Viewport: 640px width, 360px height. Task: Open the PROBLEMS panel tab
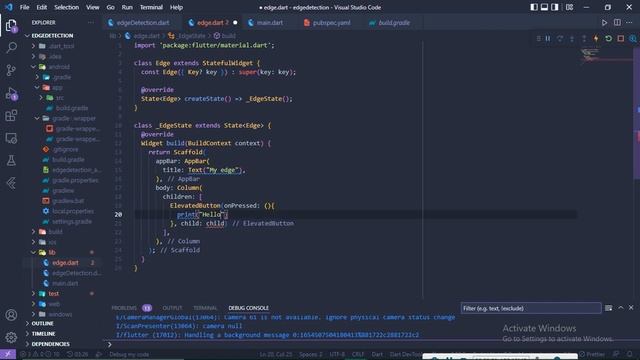coord(124,308)
